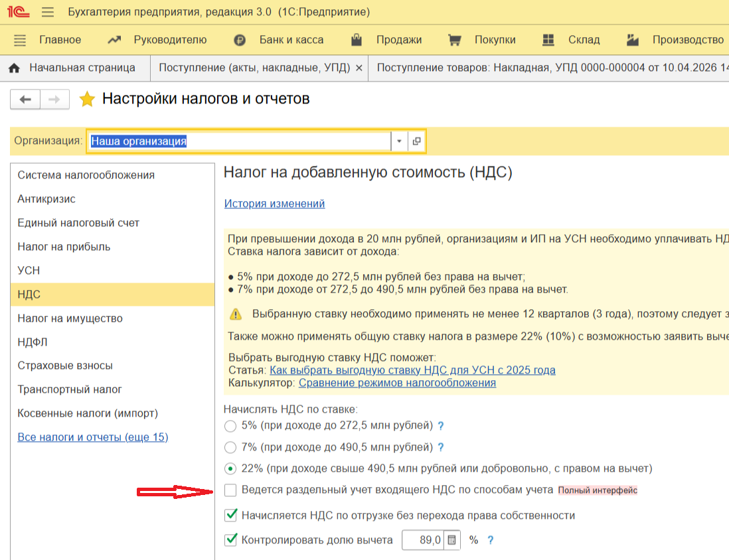Click the Организация input field
This screenshot has height=560, width=729.
tap(239, 141)
